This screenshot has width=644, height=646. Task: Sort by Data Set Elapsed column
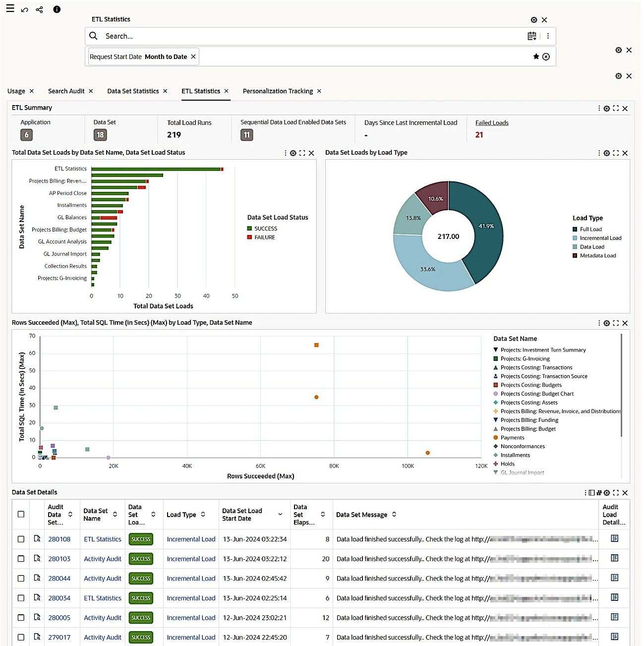click(x=323, y=515)
